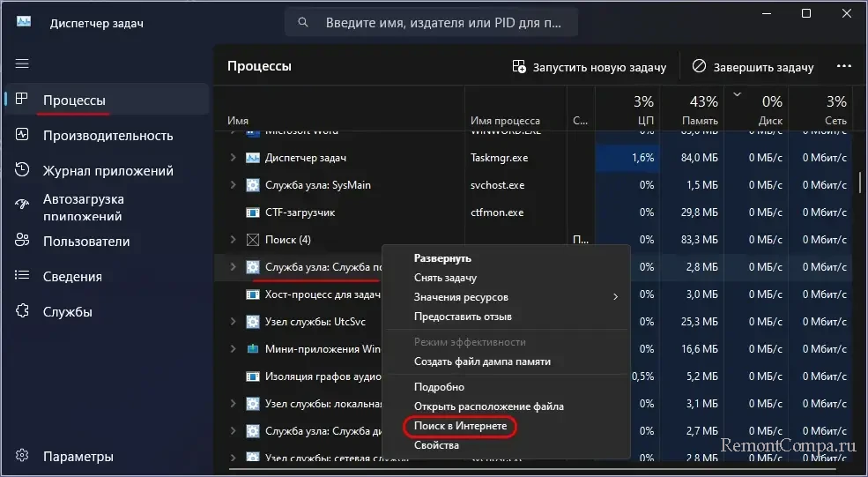Image resolution: width=868 pixels, height=477 pixels.
Task: Open Параметры settings at the bottom
Action: 78,457
